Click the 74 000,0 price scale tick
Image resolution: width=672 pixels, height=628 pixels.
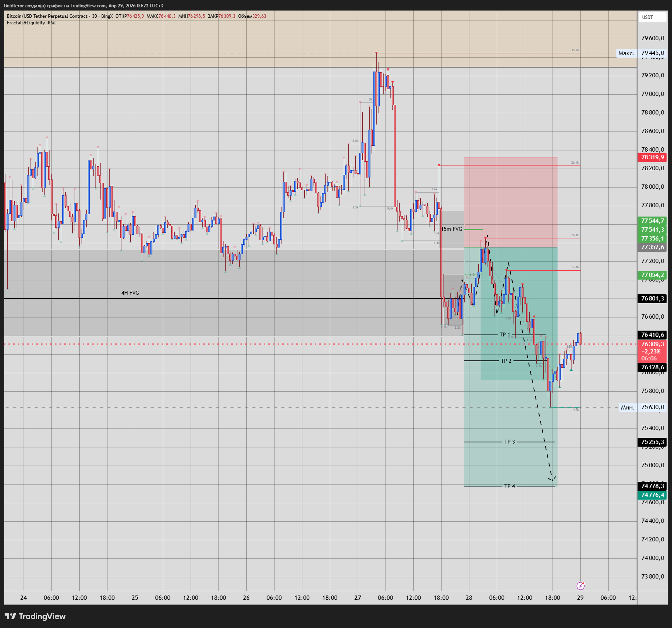pyautogui.click(x=652, y=558)
